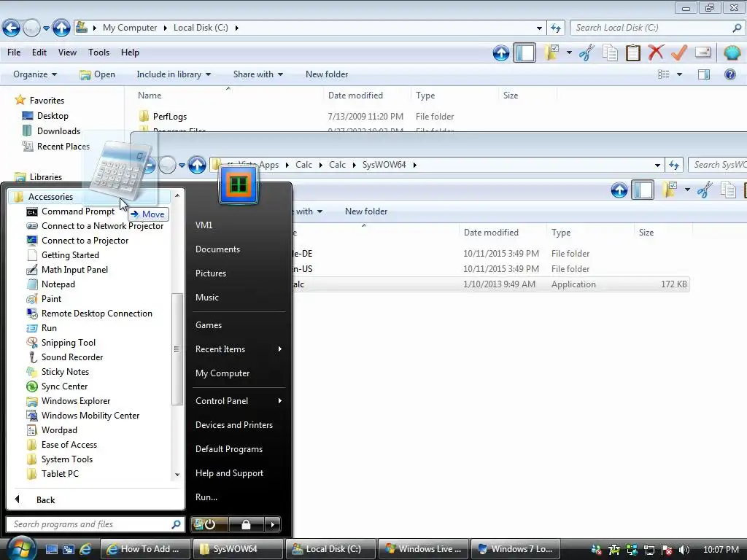Open the Edit menu
Viewport: 747px width, 560px height.
(x=39, y=52)
